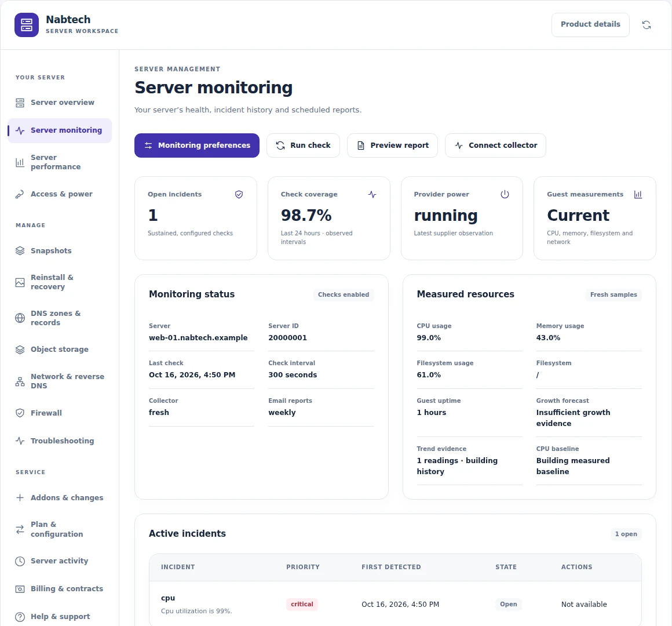Click the Network & reverse DNS icon

coord(20,381)
